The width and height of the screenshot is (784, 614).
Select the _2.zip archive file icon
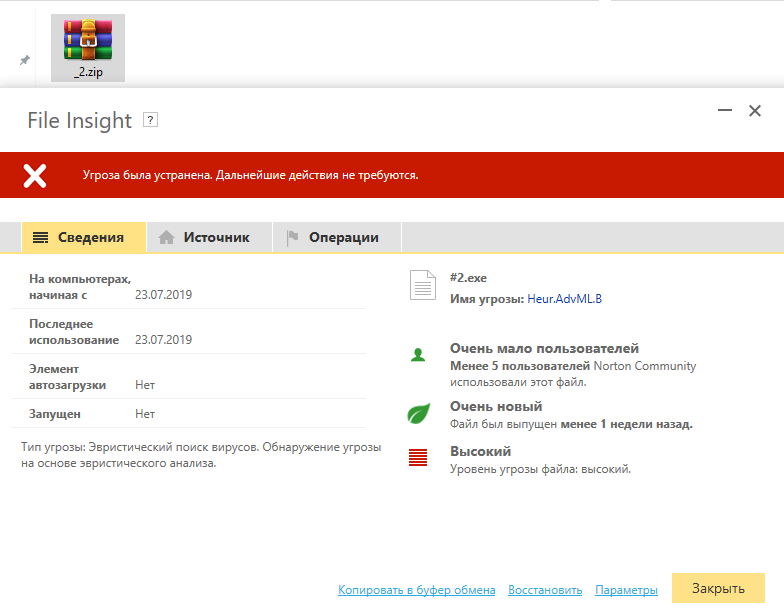[88, 48]
